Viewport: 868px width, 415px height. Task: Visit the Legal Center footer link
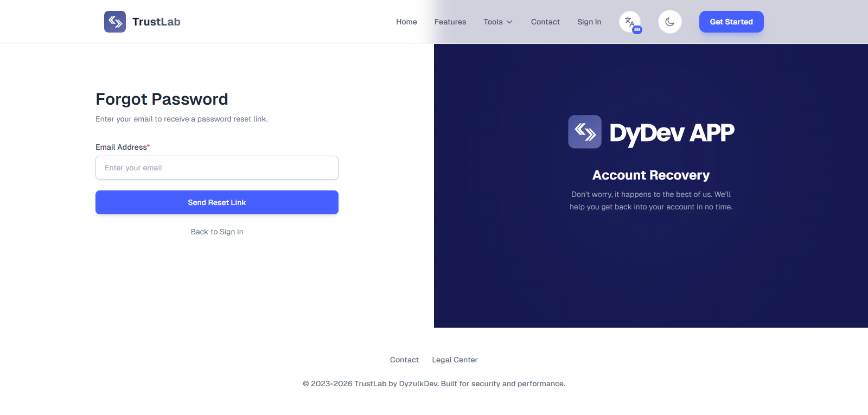(x=455, y=360)
